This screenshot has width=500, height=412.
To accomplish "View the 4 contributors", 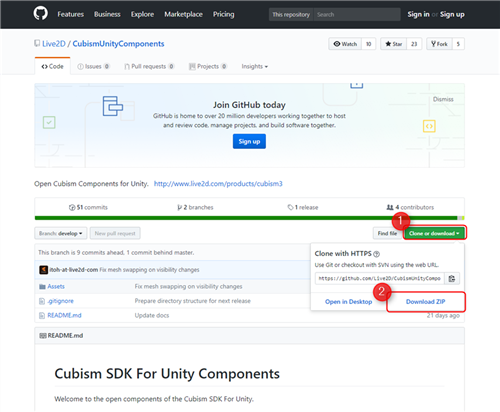I will point(410,207).
